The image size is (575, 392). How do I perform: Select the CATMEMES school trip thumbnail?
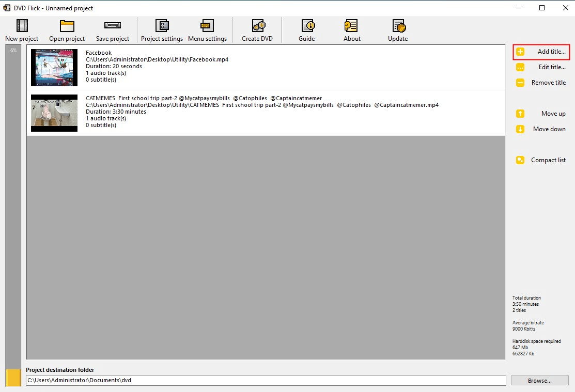(x=54, y=113)
